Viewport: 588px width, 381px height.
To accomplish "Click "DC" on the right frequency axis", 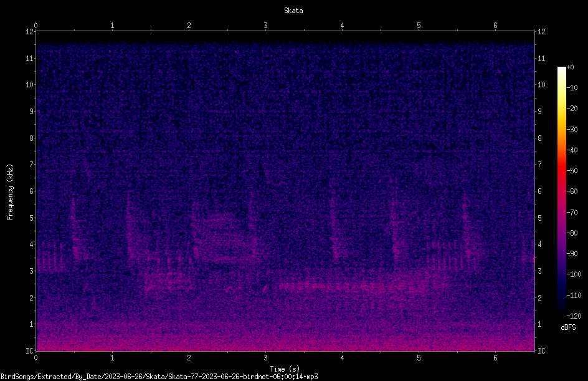I will coord(541,351).
